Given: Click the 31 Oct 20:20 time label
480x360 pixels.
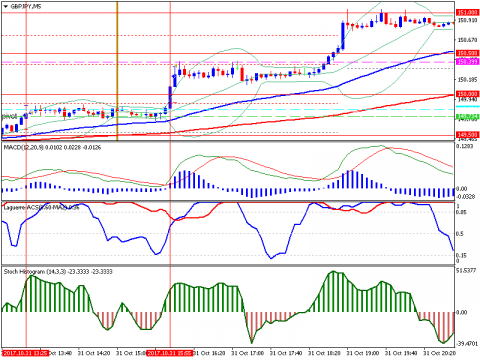Looking at the screenshot, I should tap(440, 353).
